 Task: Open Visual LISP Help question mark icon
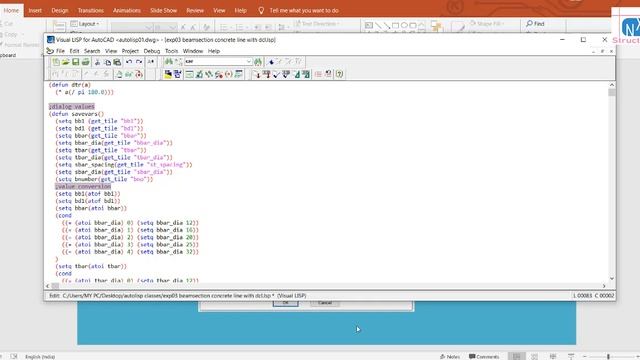click(339, 74)
